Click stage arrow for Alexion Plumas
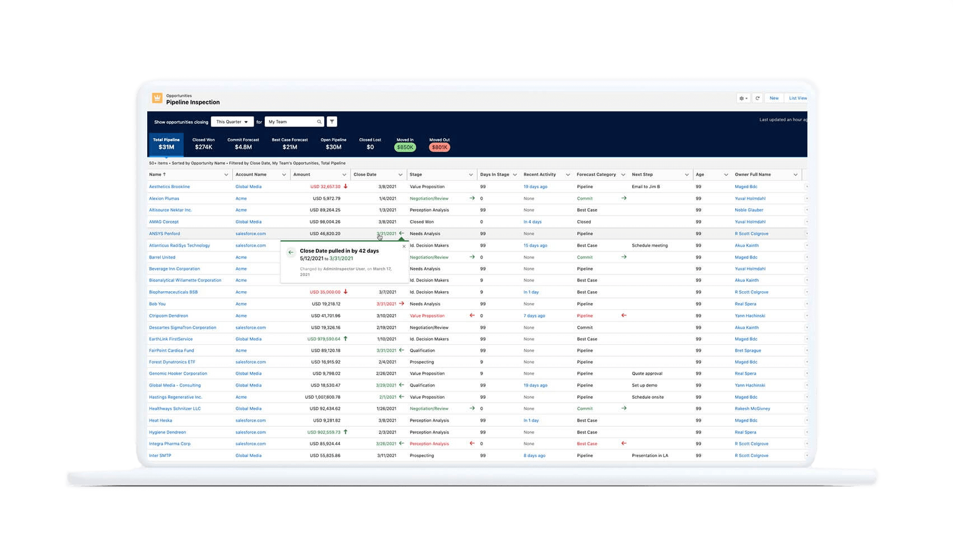The image size is (953, 560). (472, 198)
